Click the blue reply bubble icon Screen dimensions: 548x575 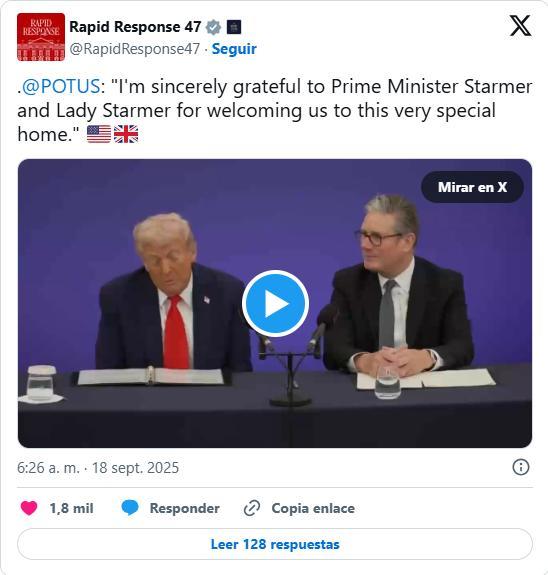coord(130,508)
